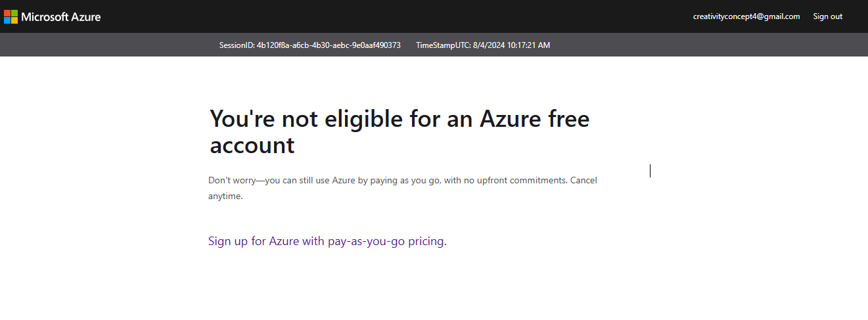
Task: Open the Microsoft Azure wordmark home link
Action: pos(61,16)
